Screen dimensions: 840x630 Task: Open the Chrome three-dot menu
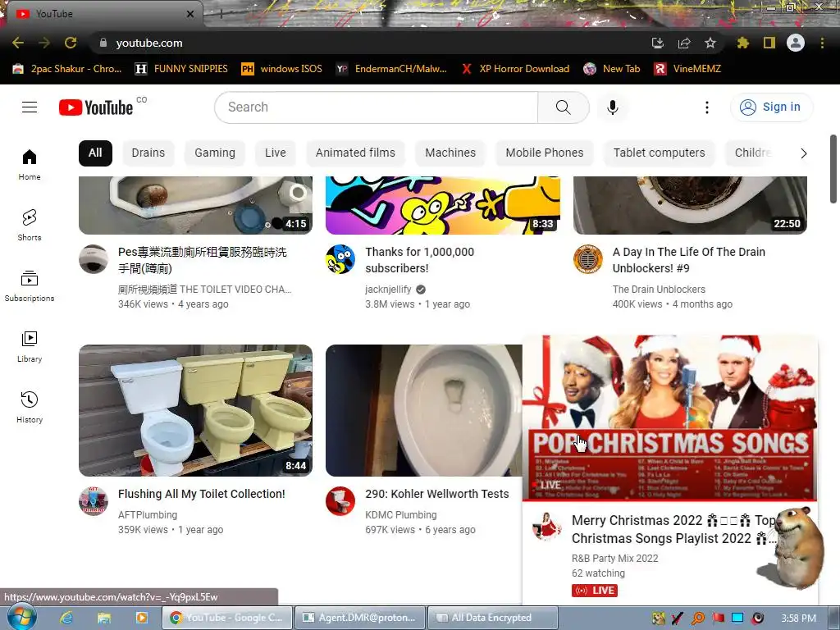click(822, 43)
